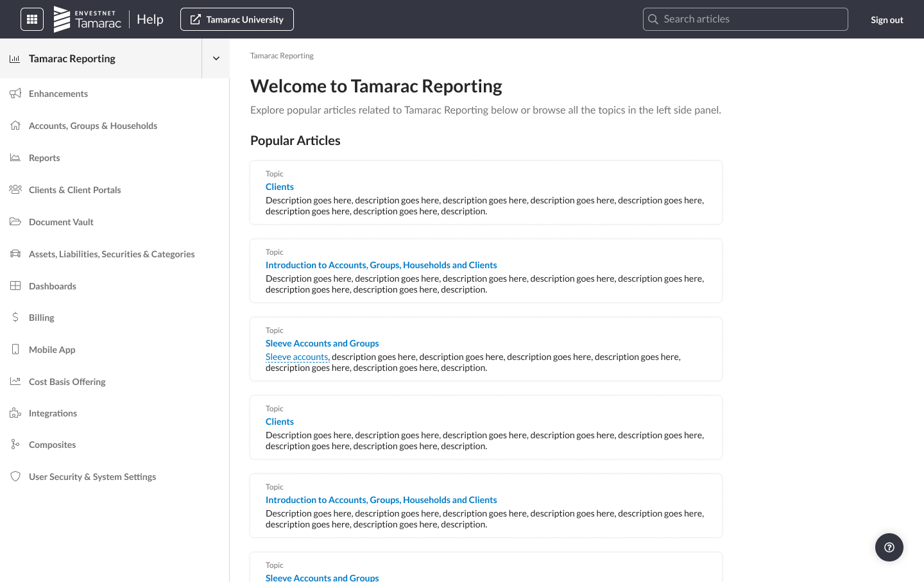Image resolution: width=924 pixels, height=582 pixels.
Task: Click the Tamarac University button
Action: click(237, 19)
